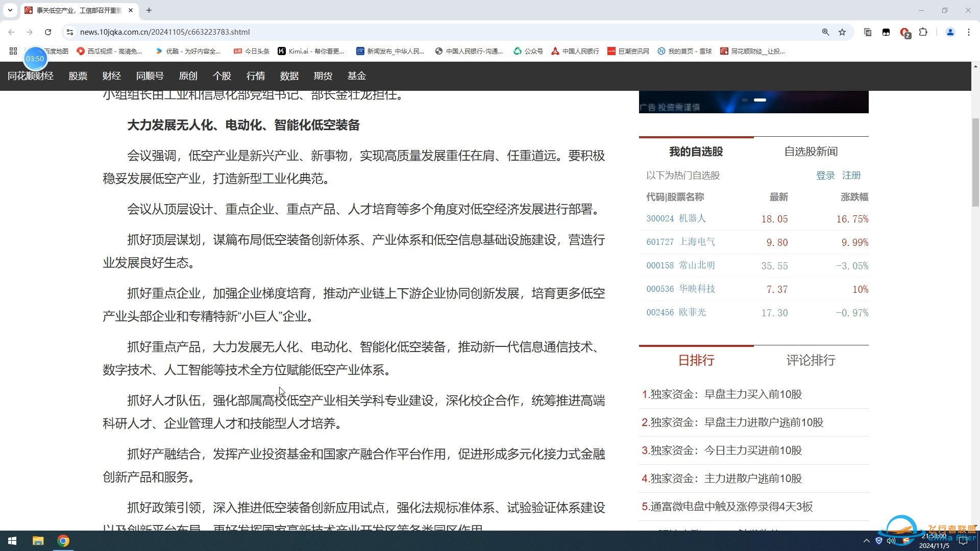Expand the system tray hidden icons arrow
980x551 pixels.
coord(866,541)
